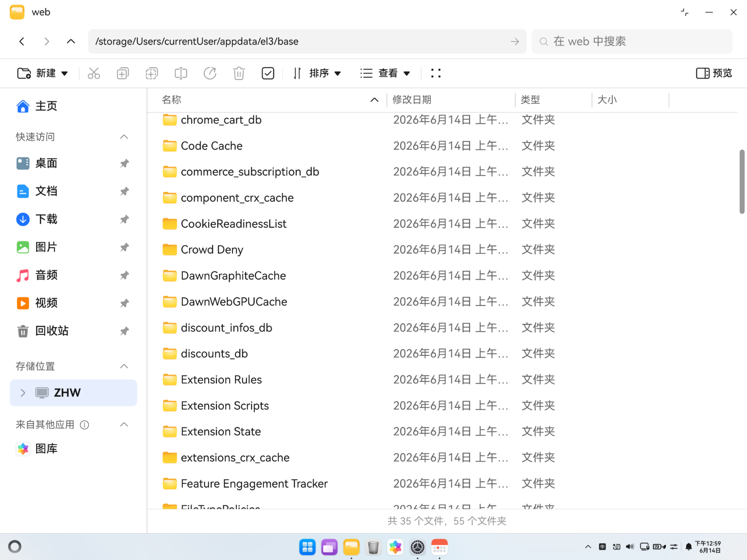This screenshot has width=747, height=560.
Task: Collapse the 快速访问 section
Action: click(124, 137)
